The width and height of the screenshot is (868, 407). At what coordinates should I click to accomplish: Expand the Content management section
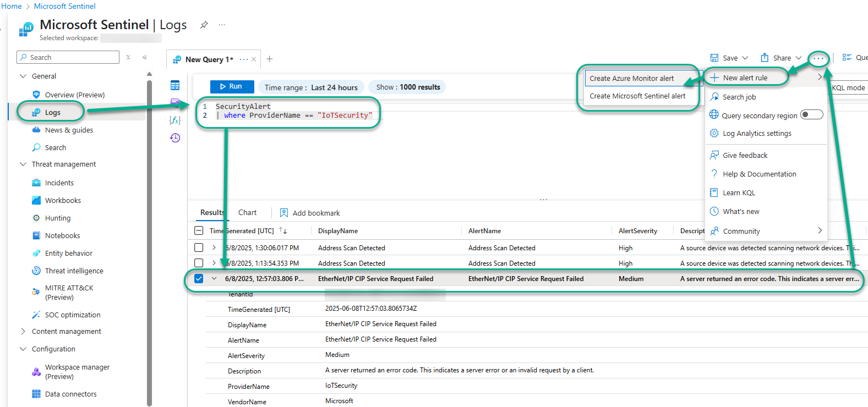(x=23, y=331)
